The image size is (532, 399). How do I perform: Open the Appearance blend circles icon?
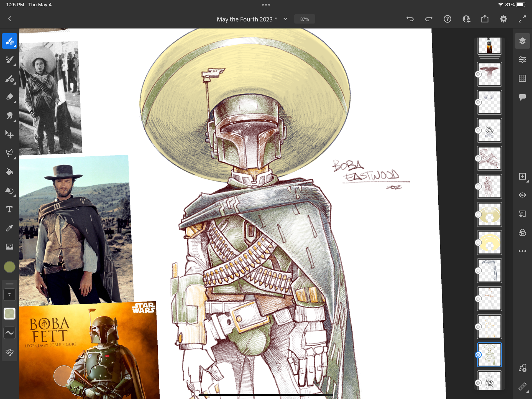point(522,232)
